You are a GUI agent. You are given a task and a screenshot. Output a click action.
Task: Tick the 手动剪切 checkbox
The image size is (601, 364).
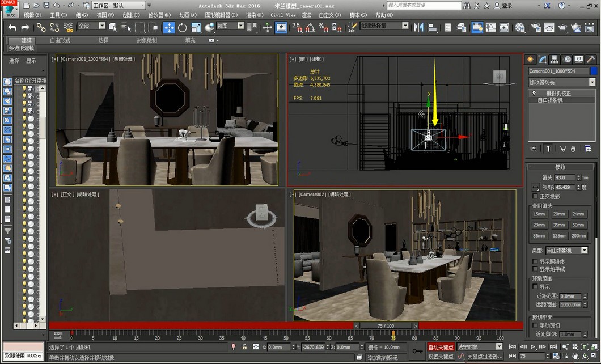pos(535,325)
